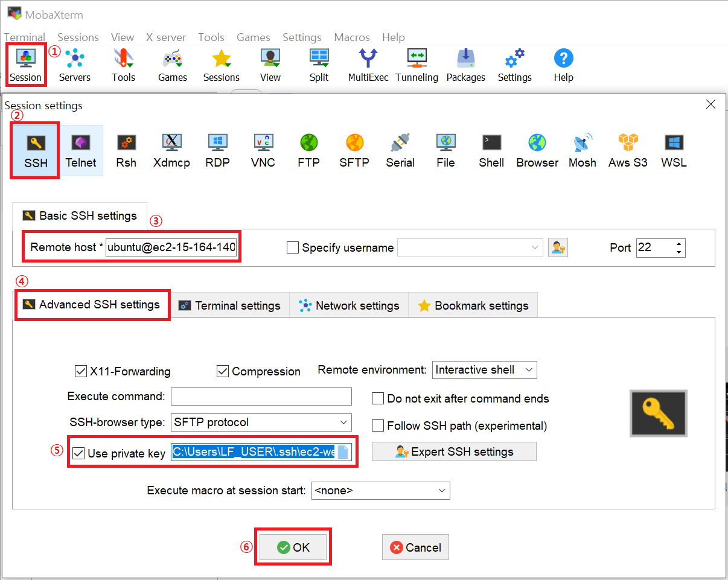Select the WSL session type
Screen dimensions: 728x580
pyautogui.click(x=674, y=151)
